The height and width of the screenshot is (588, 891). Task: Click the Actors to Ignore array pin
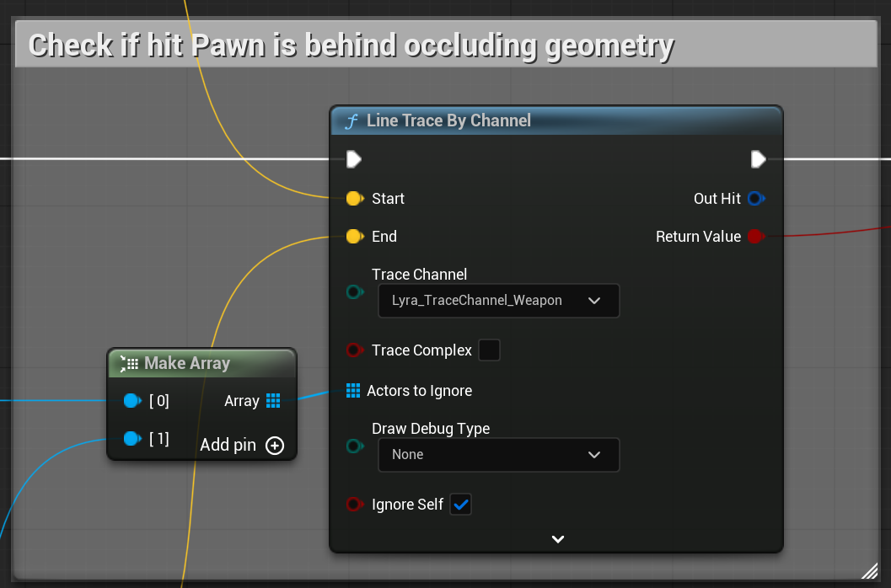tap(353, 390)
